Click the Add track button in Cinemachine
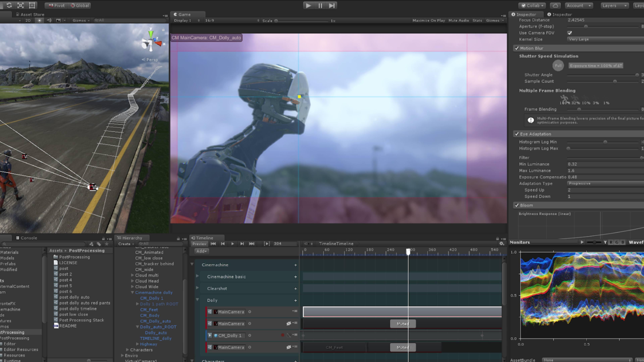Screen dimensions: 644x362 pos(296,264)
